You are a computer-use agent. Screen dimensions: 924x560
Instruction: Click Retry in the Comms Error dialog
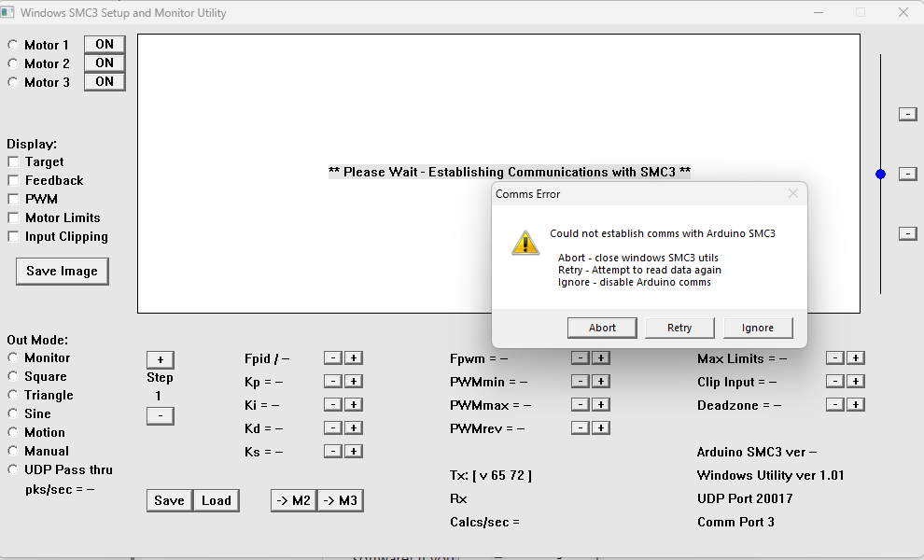[679, 328]
